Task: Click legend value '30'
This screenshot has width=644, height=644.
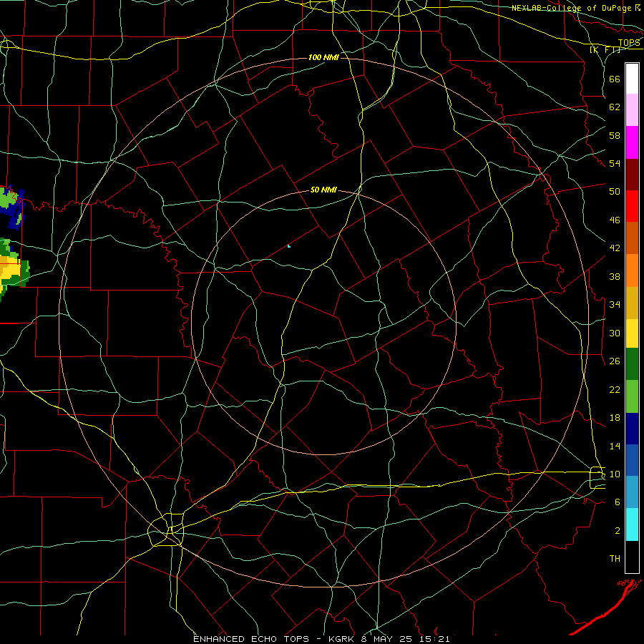Action: 615,333
